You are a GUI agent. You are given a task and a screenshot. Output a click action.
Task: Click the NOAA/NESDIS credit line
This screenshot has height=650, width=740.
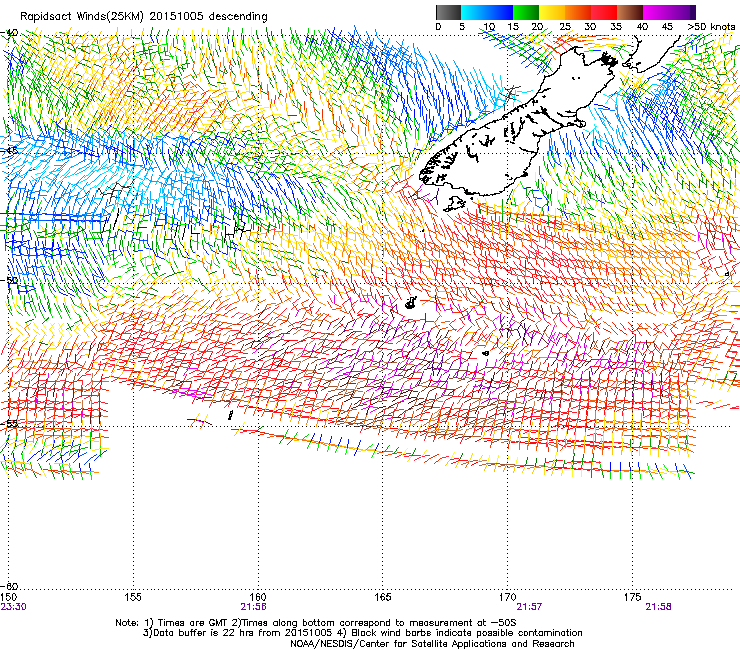432,644
